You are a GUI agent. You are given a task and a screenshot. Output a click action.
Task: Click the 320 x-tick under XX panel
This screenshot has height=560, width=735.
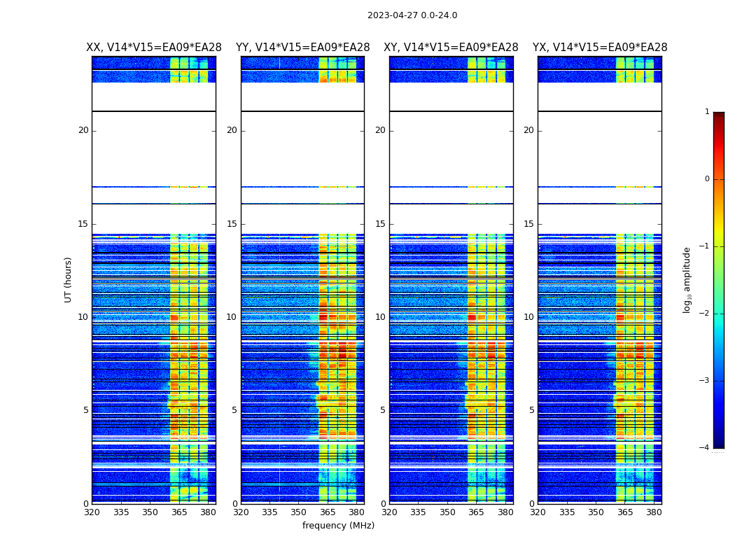coord(92,512)
